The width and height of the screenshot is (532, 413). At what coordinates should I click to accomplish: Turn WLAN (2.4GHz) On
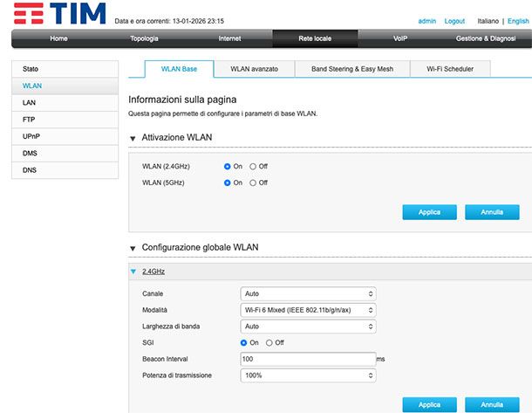(x=228, y=167)
